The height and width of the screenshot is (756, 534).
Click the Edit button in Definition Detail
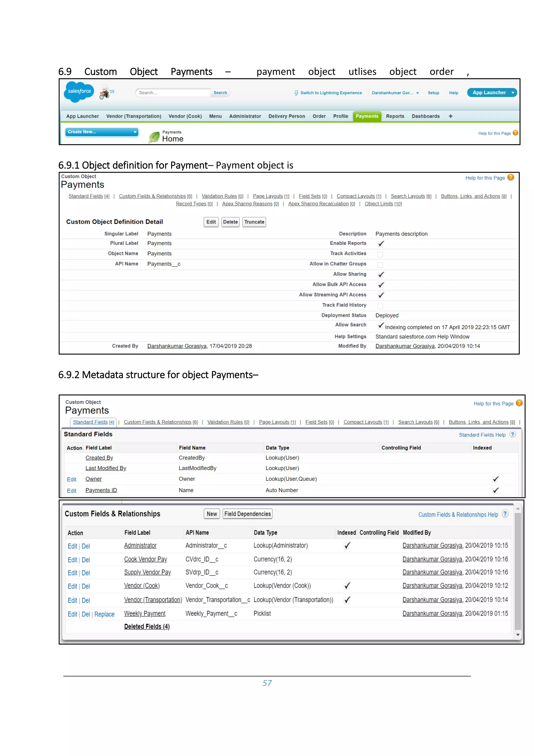tap(211, 222)
